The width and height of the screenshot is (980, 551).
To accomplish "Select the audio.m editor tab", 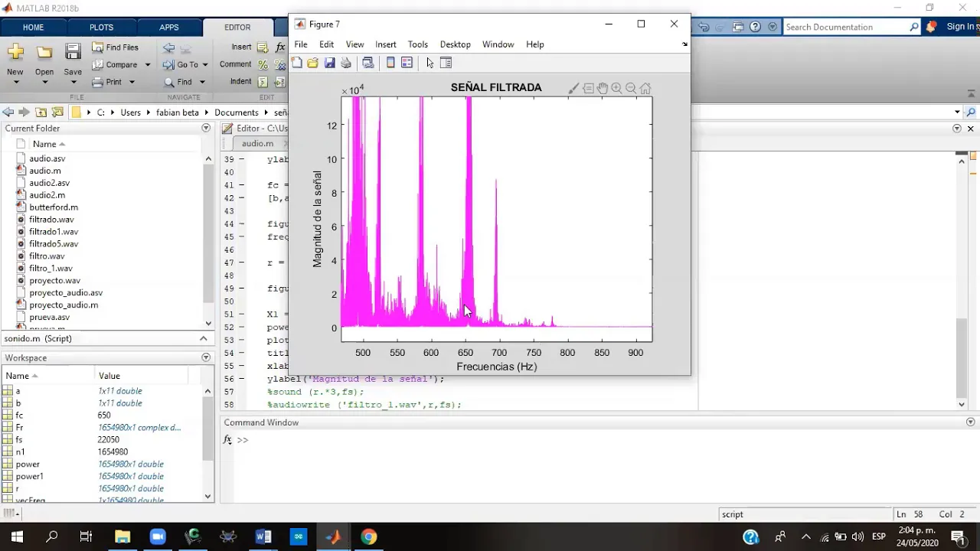I will click(x=258, y=144).
